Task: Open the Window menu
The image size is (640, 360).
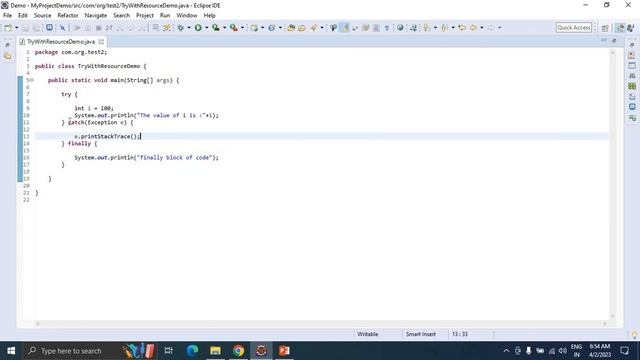Action: 187,16
